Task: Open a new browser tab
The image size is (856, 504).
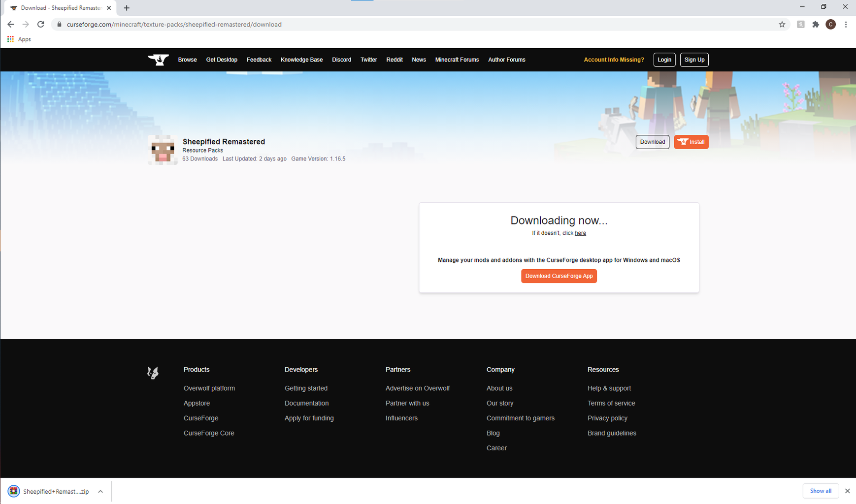Action: (x=127, y=8)
